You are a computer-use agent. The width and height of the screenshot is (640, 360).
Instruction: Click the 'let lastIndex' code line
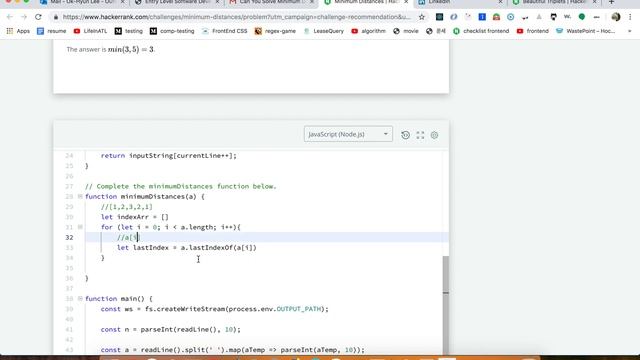(187, 248)
